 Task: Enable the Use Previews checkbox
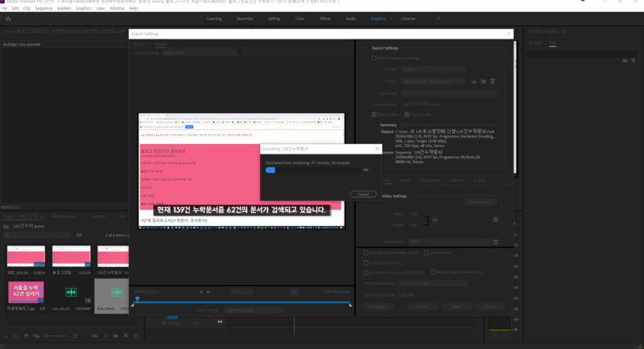426,253
